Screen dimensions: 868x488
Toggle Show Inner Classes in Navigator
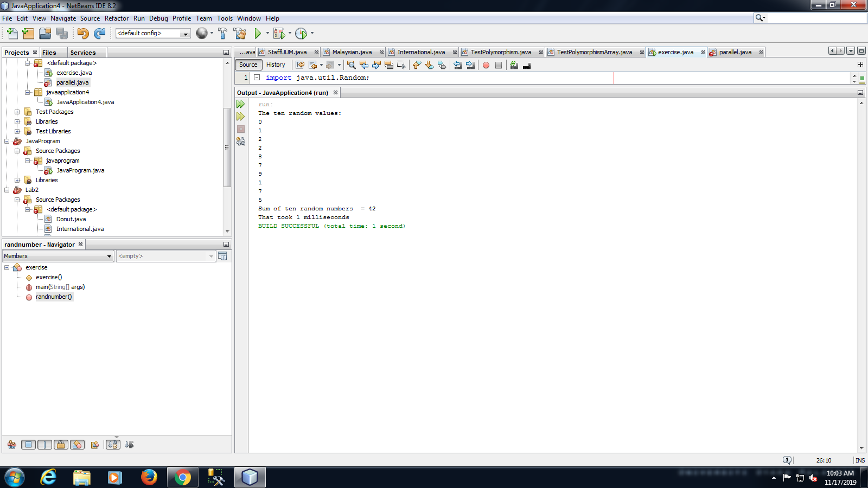pyautogui.click(x=78, y=445)
